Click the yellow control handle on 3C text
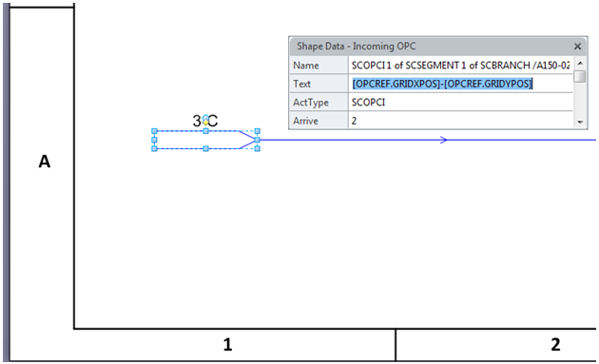The width and height of the screenshot is (599, 364). [205, 123]
